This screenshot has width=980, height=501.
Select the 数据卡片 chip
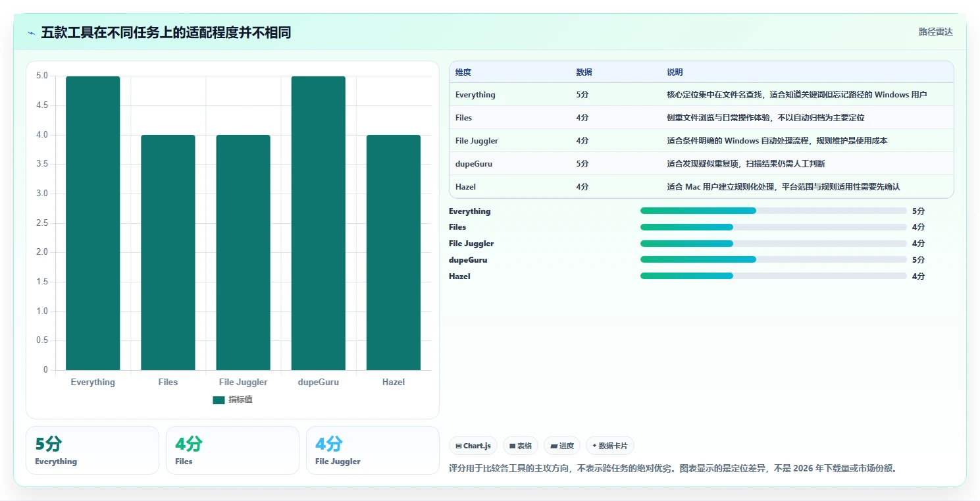click(610, 446)
